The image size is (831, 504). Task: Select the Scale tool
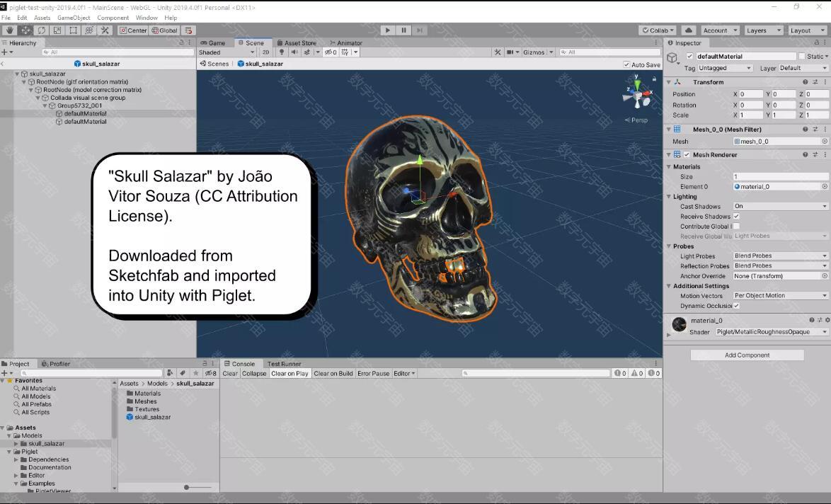point(57,30)
